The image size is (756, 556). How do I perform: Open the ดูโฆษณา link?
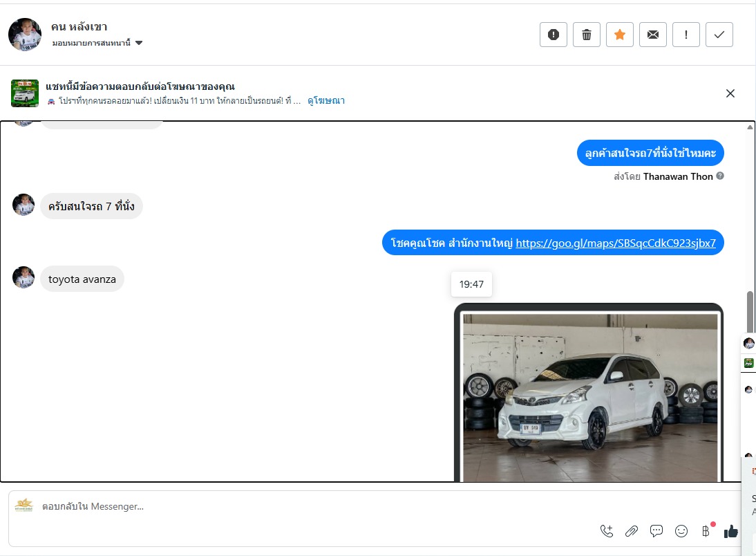point(326,101)
